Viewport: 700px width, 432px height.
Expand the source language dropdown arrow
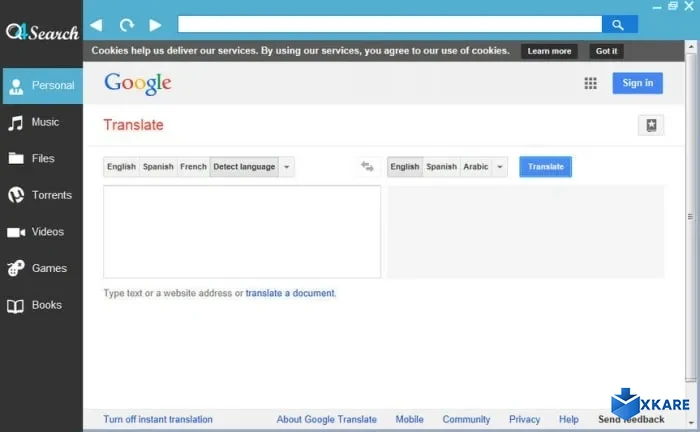[287, 167]
